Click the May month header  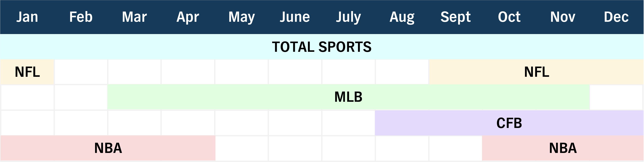click(x=242, y=17)
